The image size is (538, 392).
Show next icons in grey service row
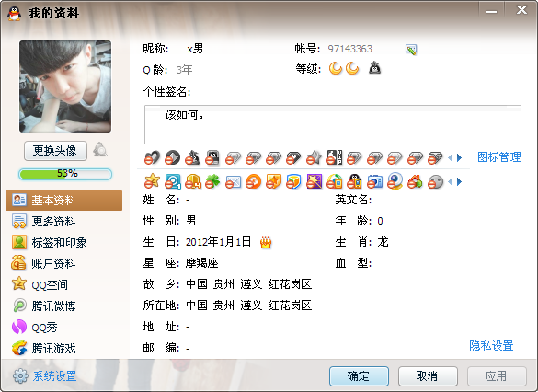click(460, 158)
